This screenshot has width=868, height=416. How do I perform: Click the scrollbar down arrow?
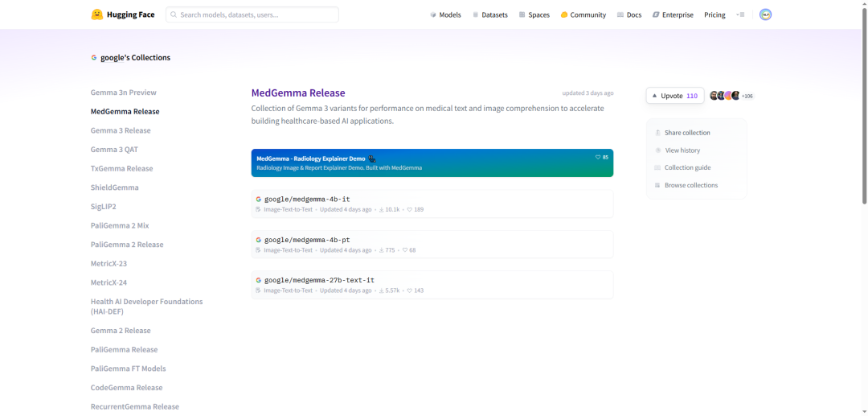(864, 412)
